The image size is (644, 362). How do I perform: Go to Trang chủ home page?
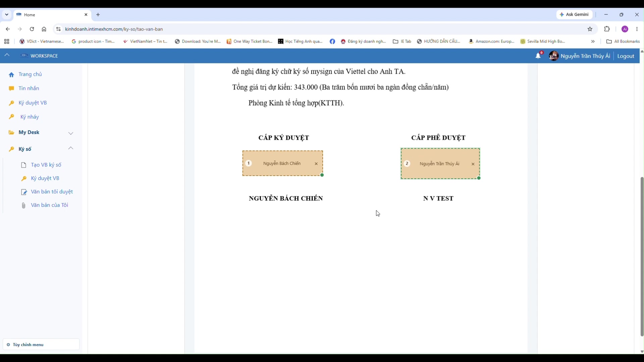30,74
